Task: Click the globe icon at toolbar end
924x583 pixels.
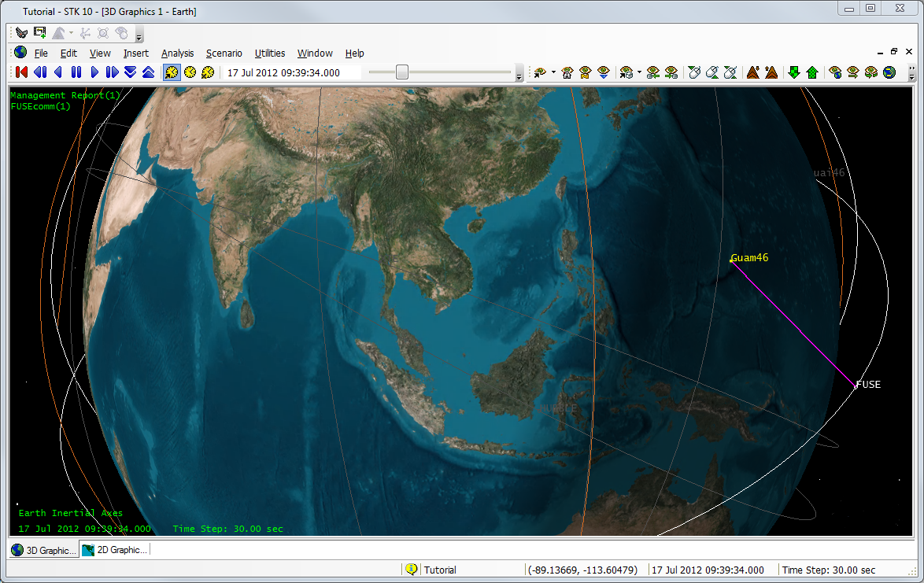Action: (889, 72)
